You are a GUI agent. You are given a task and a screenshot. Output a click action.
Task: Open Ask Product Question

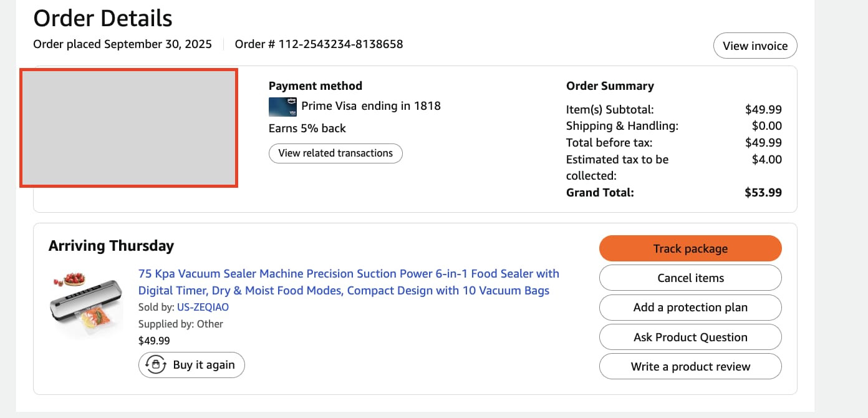coord(690,337)
